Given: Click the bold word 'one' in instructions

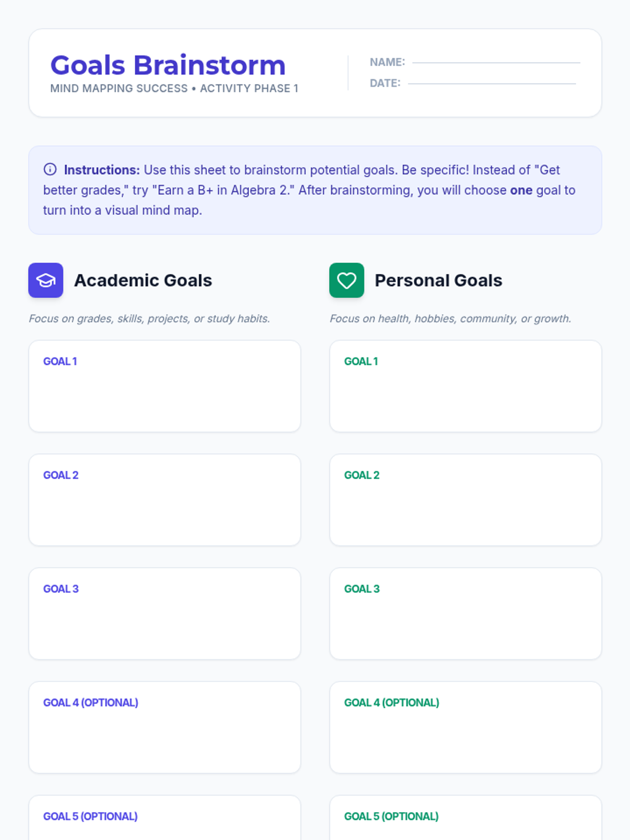Looking at the screenshot, I should 521,190.
